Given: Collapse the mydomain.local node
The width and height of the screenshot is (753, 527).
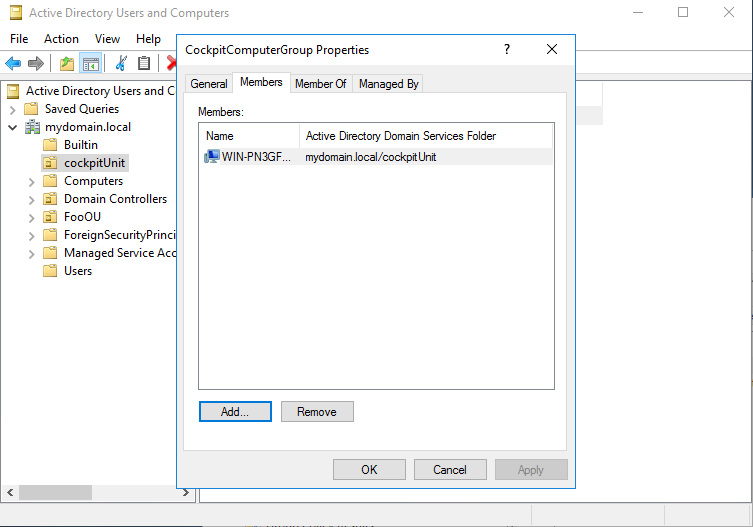Looking at the screenshot, I should 12,127.
